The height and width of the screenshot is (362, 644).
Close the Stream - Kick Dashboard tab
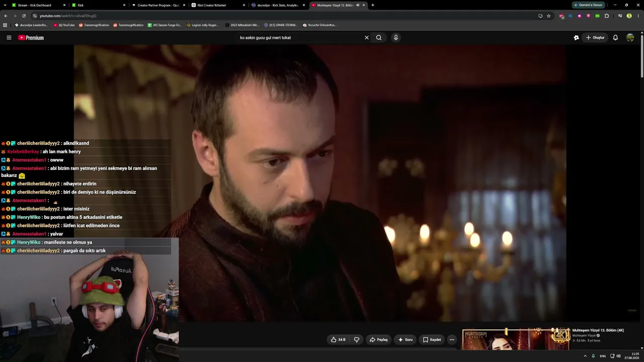pos(64,5)
